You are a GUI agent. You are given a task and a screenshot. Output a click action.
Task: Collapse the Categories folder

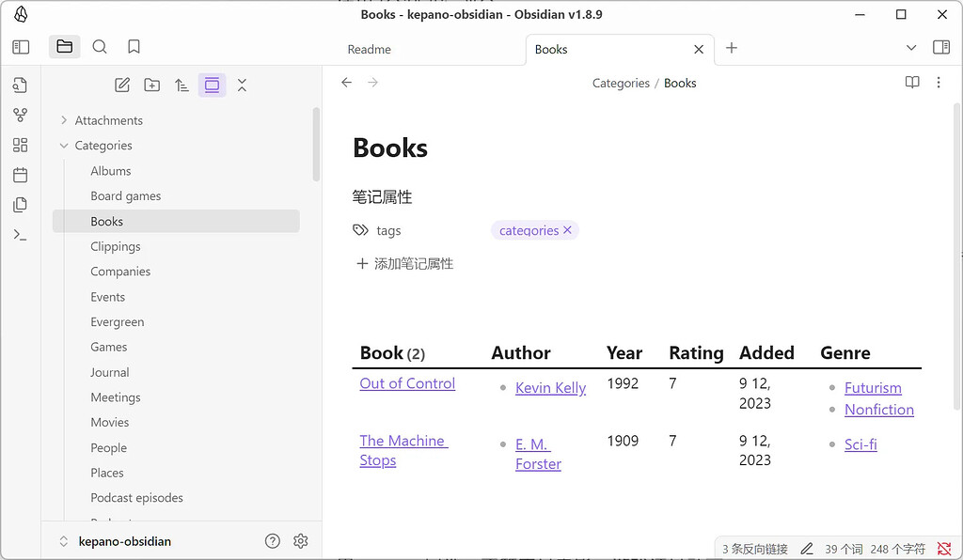tap(64, 146)
